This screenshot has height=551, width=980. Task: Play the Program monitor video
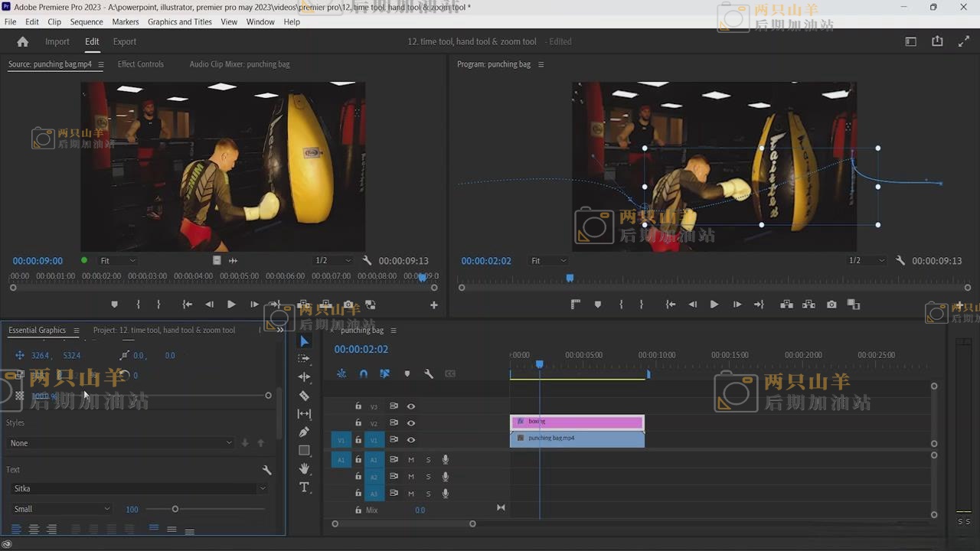click(714, 305)
